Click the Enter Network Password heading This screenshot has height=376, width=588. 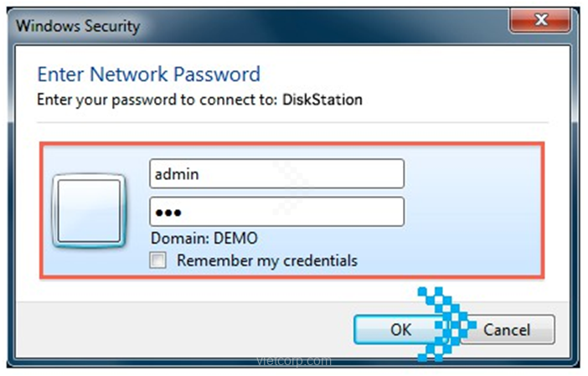pos(149,75)
